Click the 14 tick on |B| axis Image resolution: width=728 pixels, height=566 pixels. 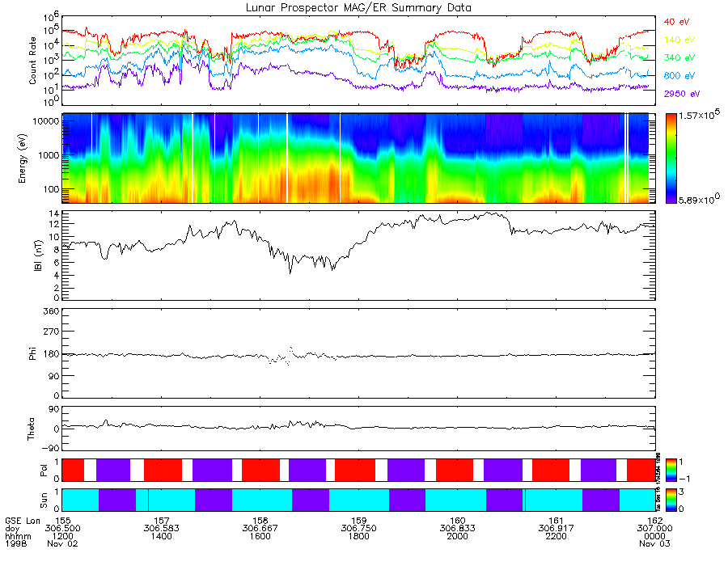click(54, 214)
